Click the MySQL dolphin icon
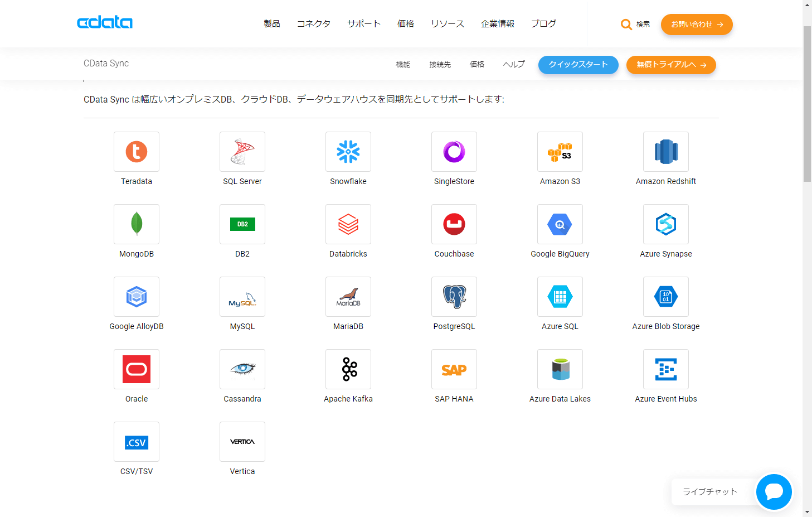Viewport: 812px width, 517px height. click(x=242, y=297)
